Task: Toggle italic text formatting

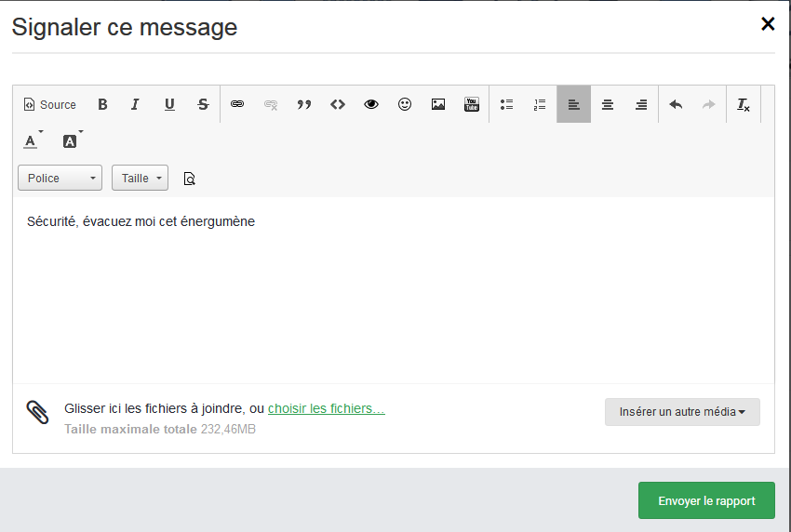Action: pyautogui.click(x=135, y=104)
